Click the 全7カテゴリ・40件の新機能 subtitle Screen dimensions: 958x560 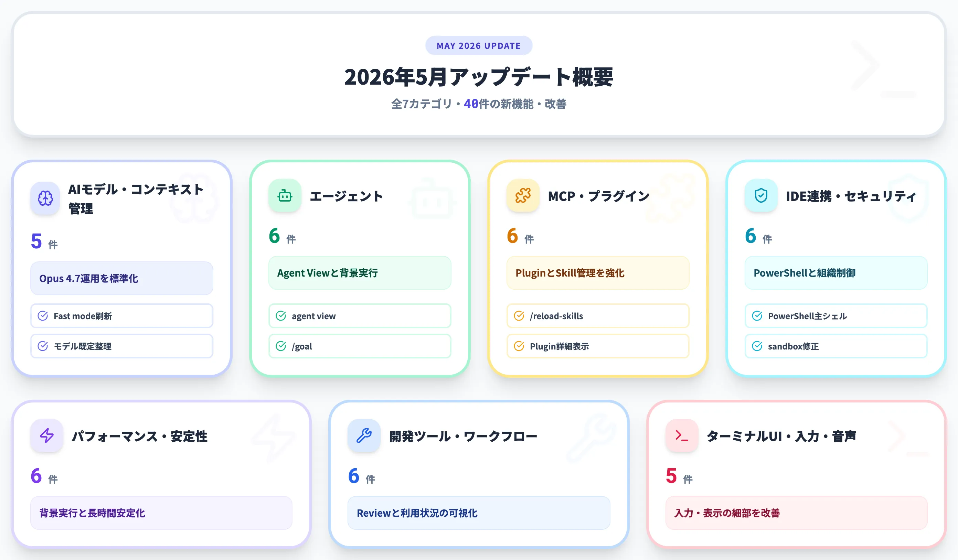[x=479, y=104]
